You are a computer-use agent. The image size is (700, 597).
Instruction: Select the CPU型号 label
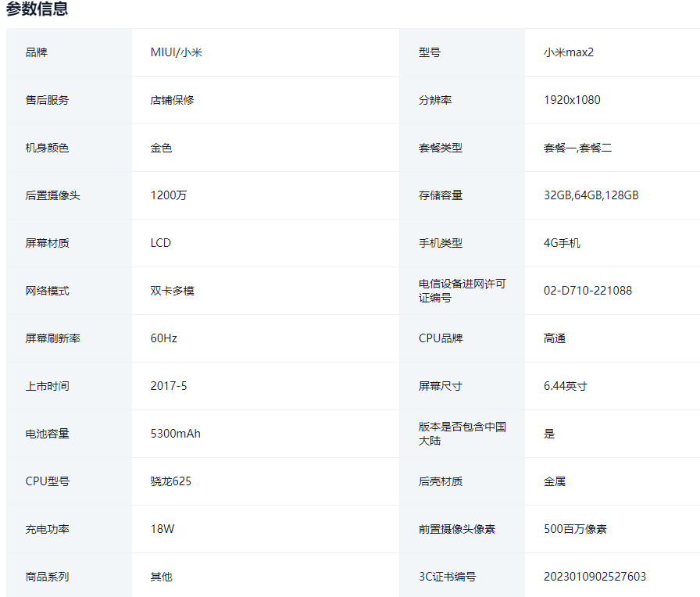pyautogui.click(x=48, y=481)
